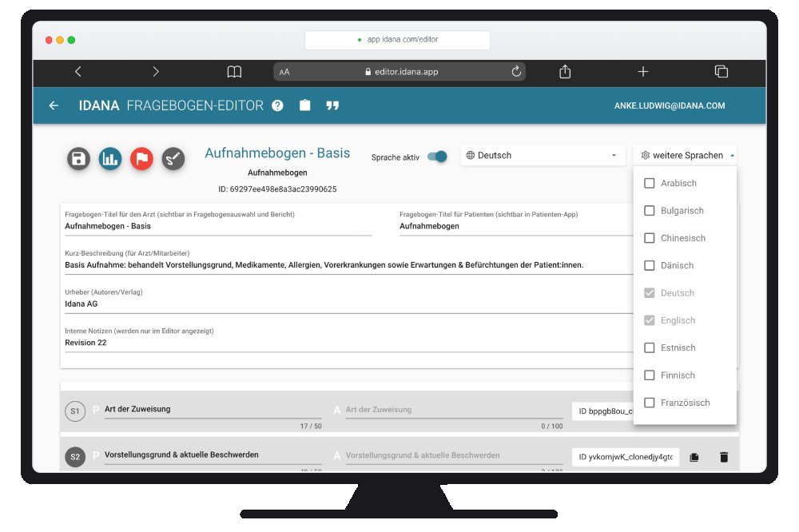
Task: Navigate back in the browser toolbar
Action: click(x=78, y=72)
